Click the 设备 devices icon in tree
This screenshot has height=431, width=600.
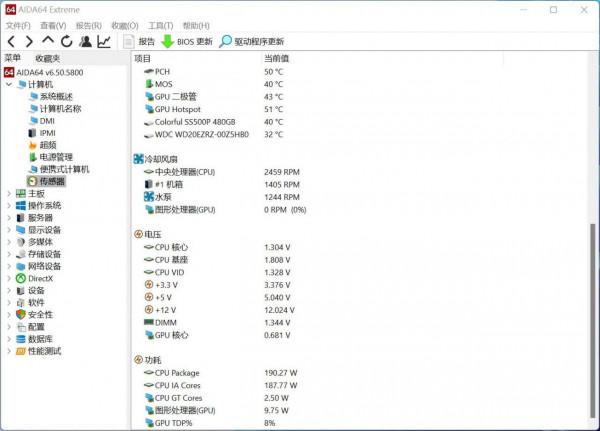[21, 291]
